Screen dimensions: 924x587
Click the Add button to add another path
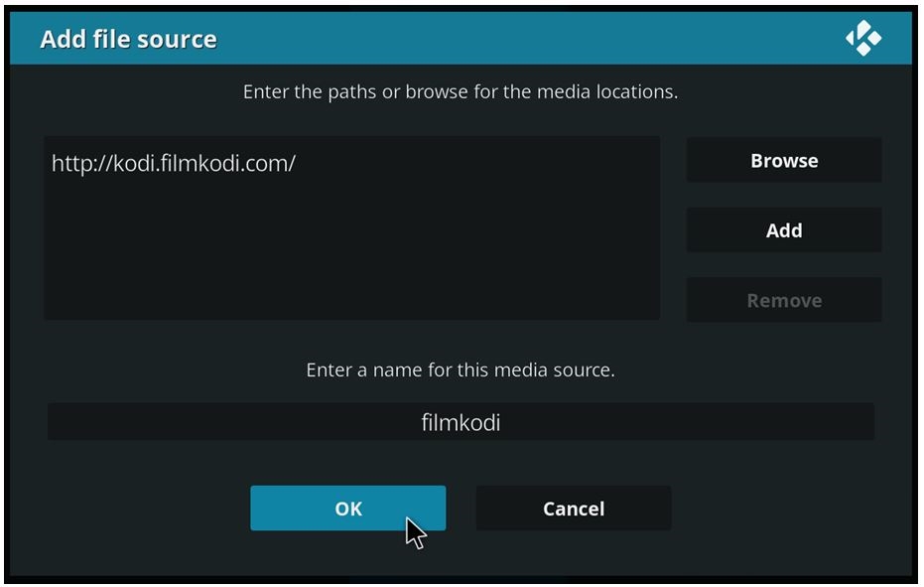pyautogui.click(x=784, y=230)
